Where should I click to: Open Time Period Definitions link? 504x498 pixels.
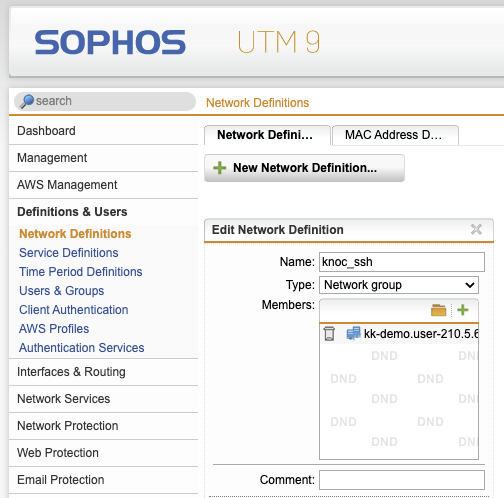(x=81, y=272)
